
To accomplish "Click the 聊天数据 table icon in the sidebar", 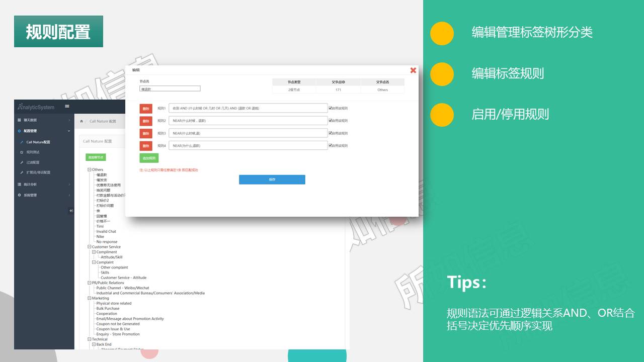I will click(19, 120).
